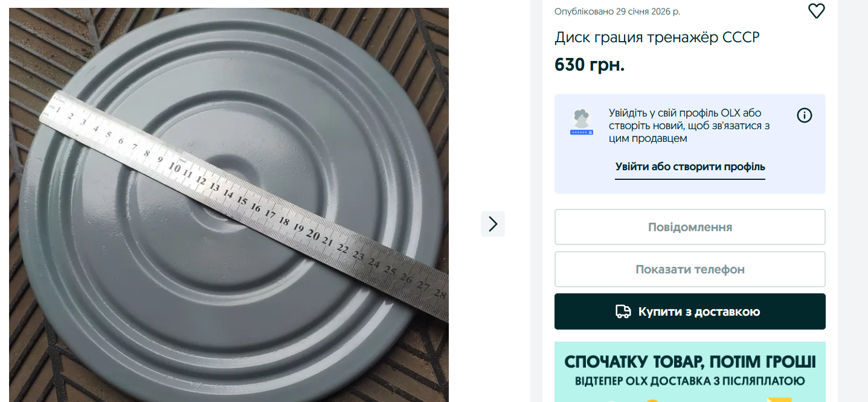
Task: Click the Повідомлення button
Action: click(x=690, y=227)
